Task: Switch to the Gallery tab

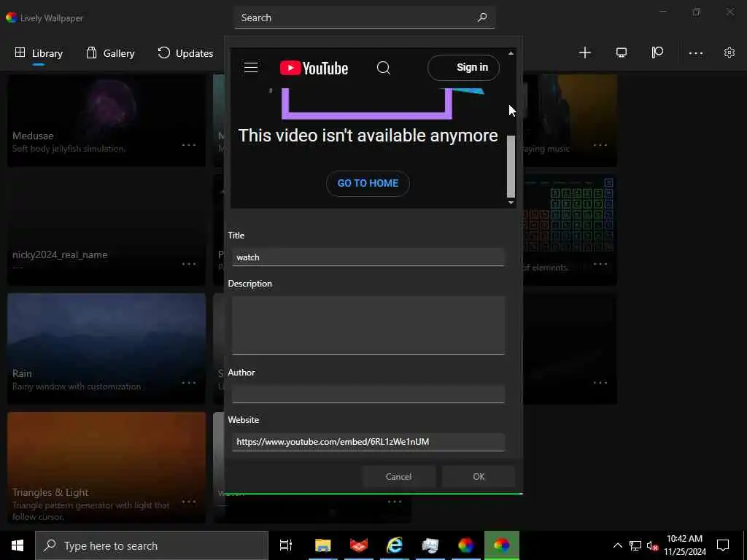Action: coord(110,53)
